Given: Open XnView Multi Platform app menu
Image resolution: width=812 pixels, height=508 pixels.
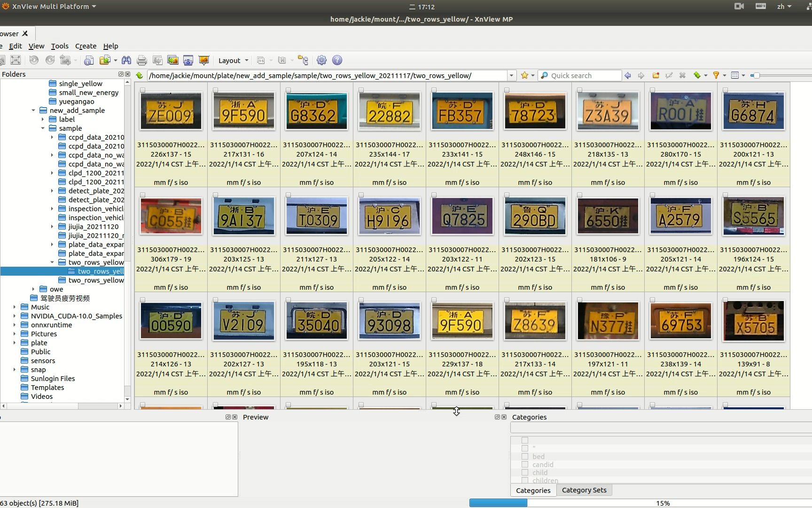Looking at the screenshot, I should pyautogui.click(x=49, y=7).
